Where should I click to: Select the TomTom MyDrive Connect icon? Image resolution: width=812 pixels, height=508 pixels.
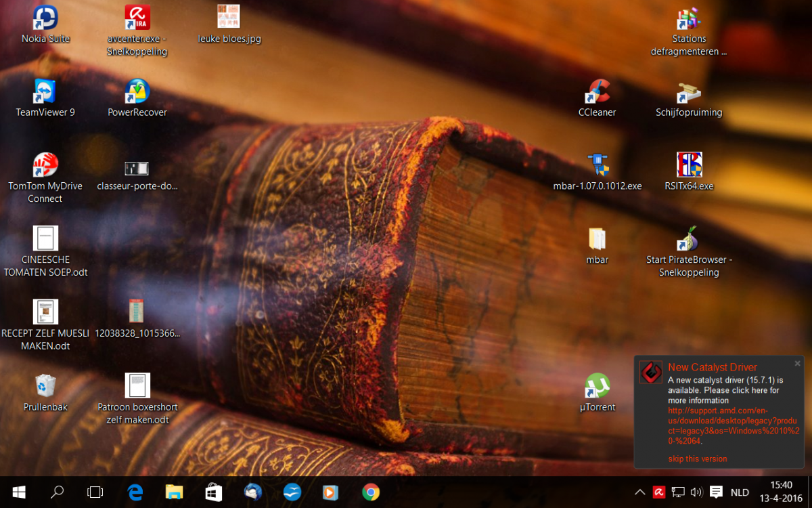[45, 165]
